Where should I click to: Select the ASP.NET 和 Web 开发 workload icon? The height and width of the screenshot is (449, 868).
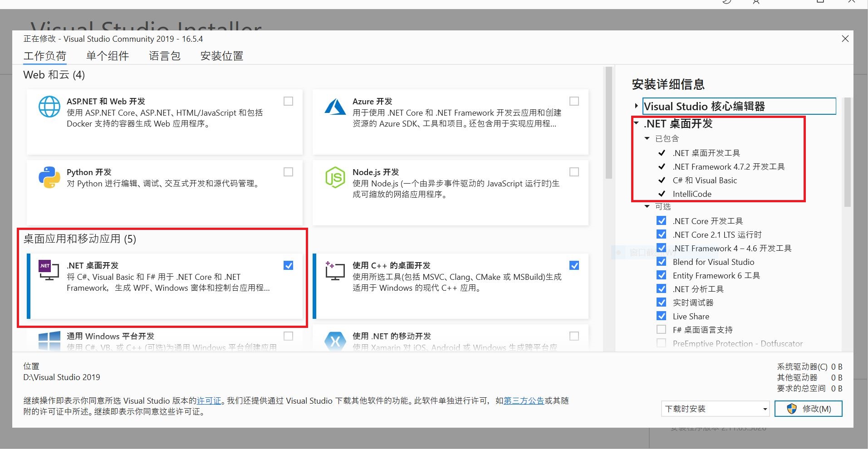coord(49,107)
